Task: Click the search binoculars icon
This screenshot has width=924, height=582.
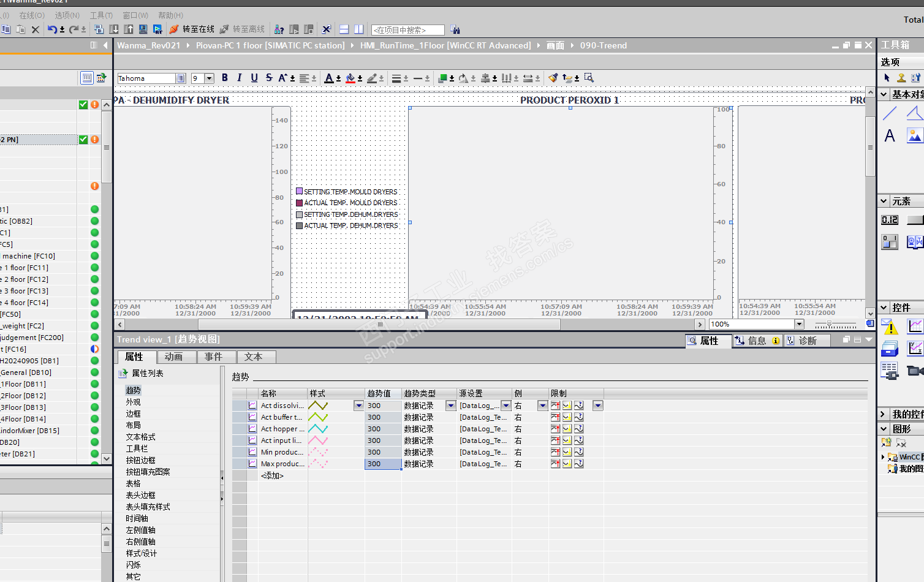Action: pyautogui.click(x=455, y=29)
